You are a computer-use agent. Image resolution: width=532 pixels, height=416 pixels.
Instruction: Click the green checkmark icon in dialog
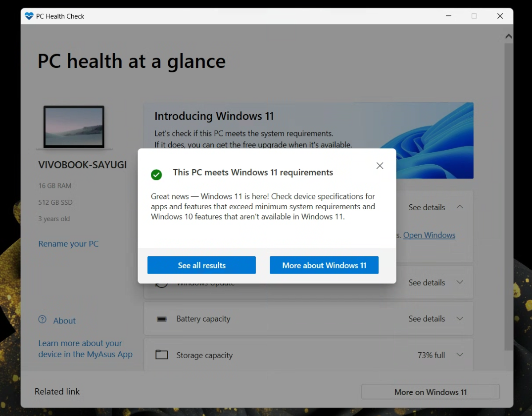point(156,174)
